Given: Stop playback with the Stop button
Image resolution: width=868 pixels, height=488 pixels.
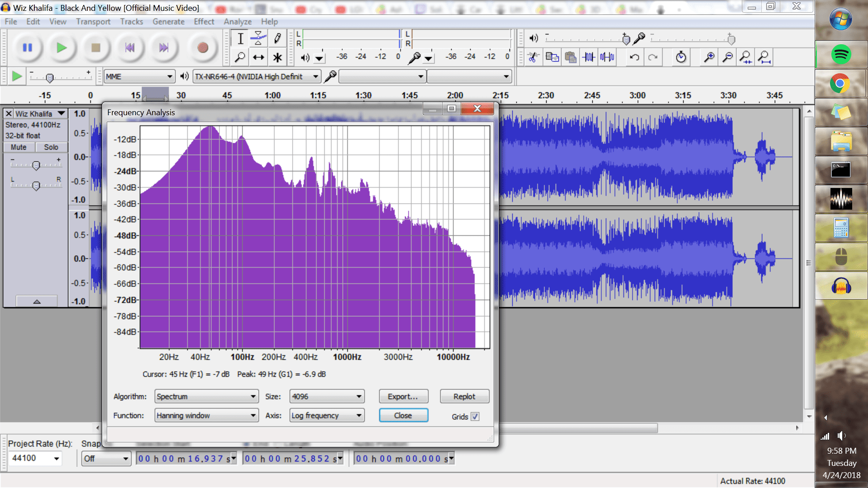Looking at the screenshot, I should tap(95, 47).
